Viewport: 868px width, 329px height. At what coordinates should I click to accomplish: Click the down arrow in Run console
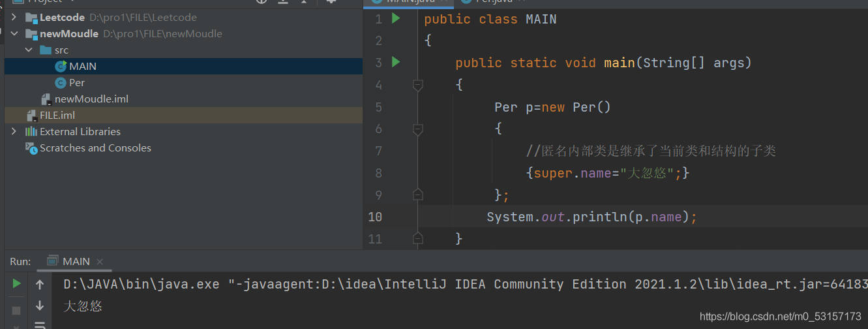coord(40,305)
